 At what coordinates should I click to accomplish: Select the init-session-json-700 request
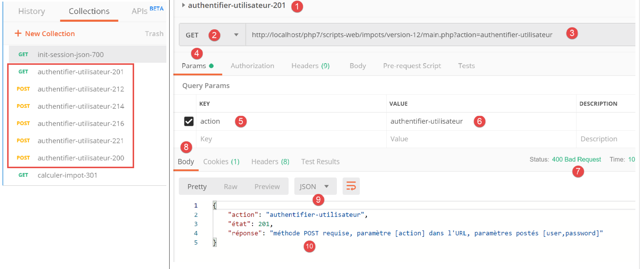point(71,55)
